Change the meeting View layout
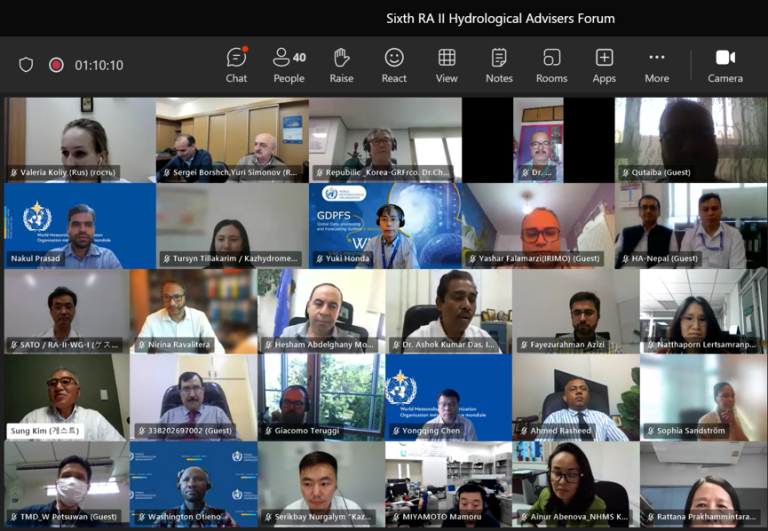The height and width of the screenshot is (531, 768). pyautogui.click(x=447, y=65)
